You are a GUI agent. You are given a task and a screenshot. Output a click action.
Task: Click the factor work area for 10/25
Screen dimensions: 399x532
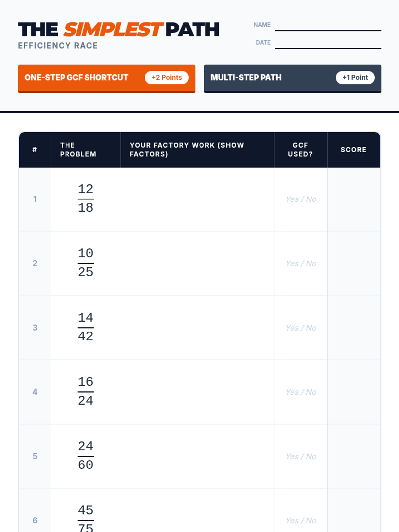coord(197,263)
